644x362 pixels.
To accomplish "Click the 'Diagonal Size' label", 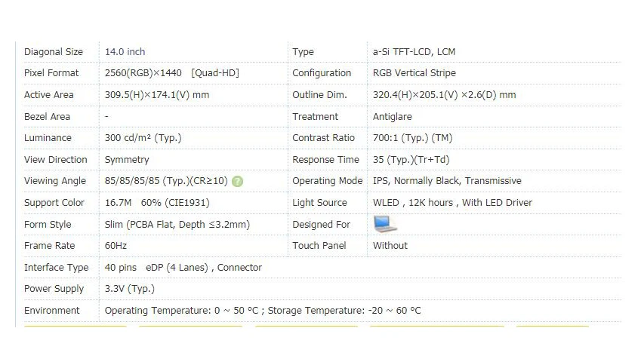I will (x=54, y=52).
